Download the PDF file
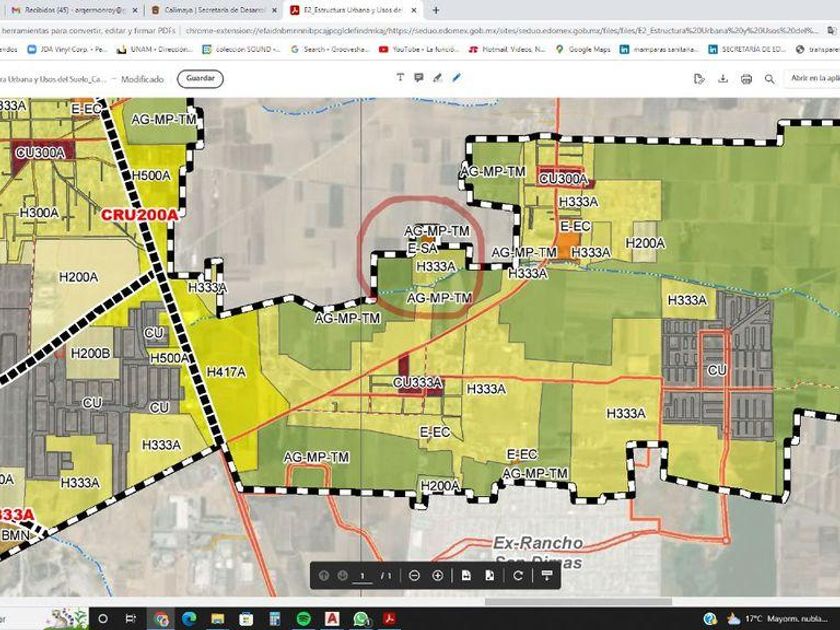This screenshot has height=630, width=840. pyautogui.click(x=722, y=78)
